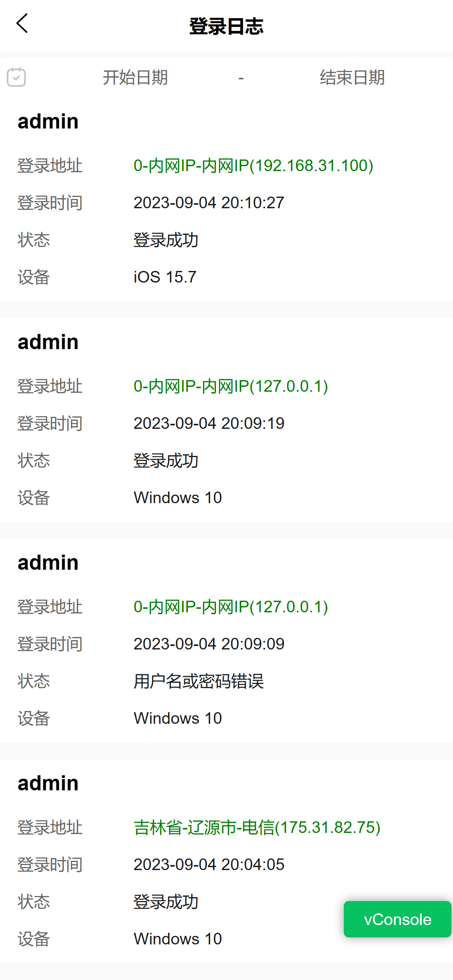
Task: Select the login time 2023-09-04 20:10:27
Action: point(209,203)
